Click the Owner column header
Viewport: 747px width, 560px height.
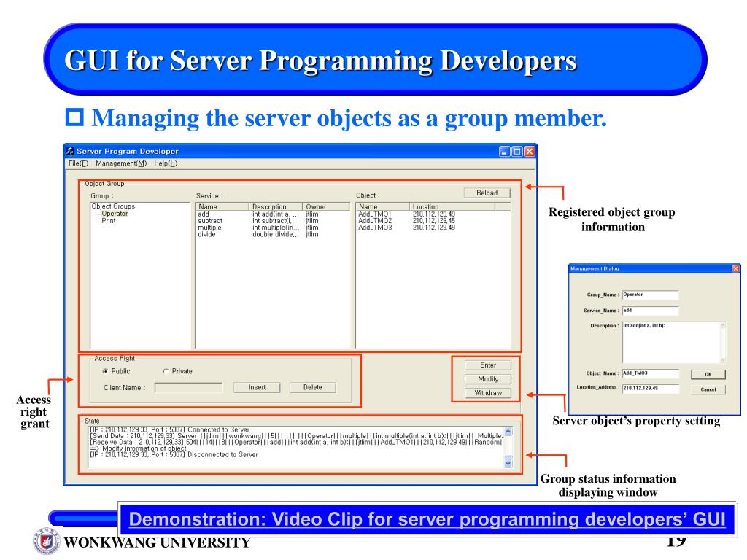pos(326,206)
